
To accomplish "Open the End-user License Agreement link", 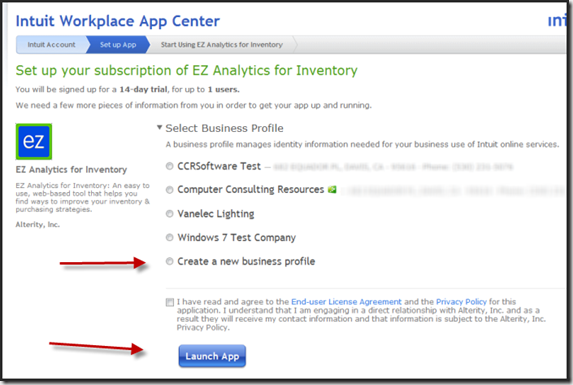I will (x=346, y=302).
